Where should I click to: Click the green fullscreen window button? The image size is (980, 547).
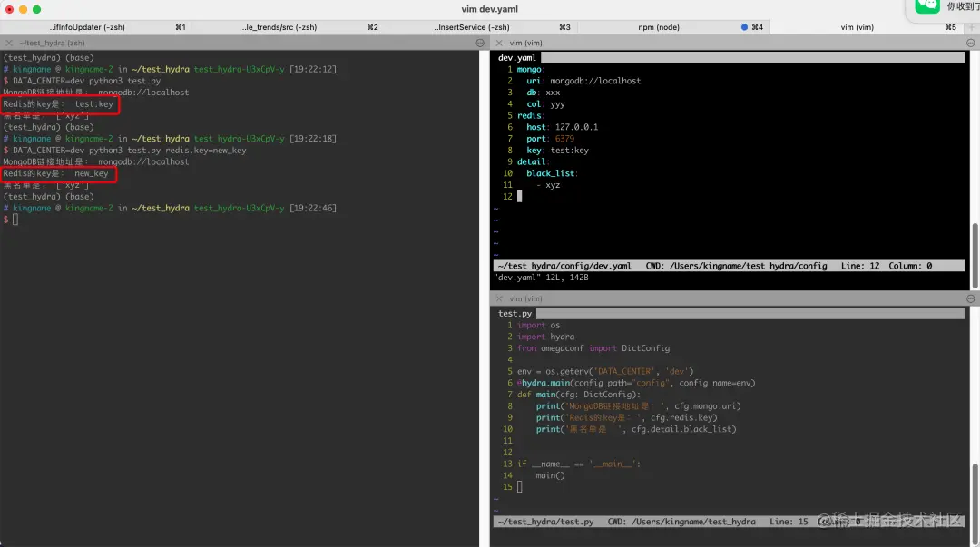click(37, 9)
